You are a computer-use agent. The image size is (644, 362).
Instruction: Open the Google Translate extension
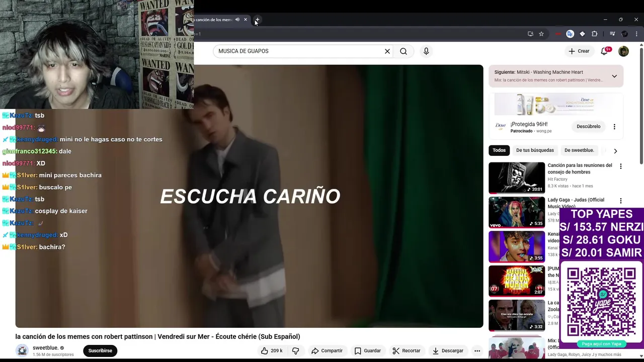tap(570, 34)
